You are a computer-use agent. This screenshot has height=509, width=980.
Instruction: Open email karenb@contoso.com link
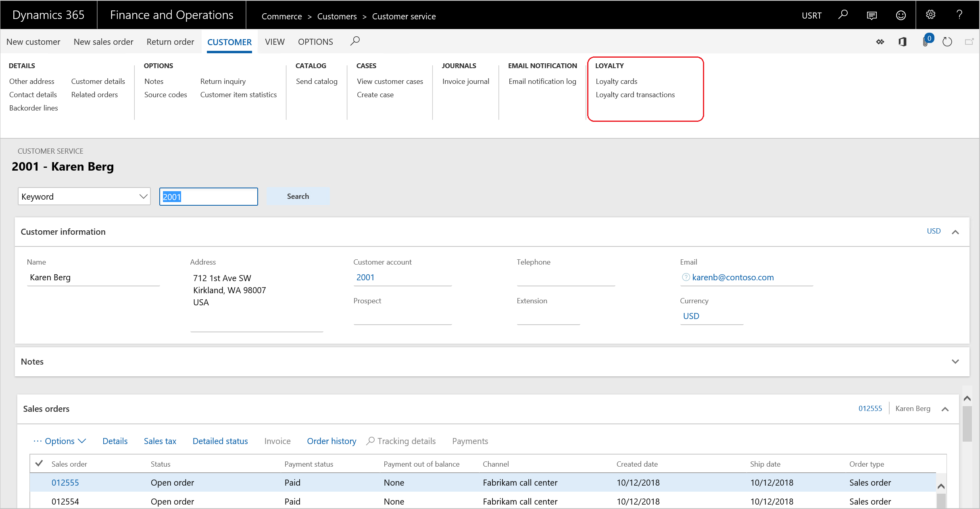(733, 277)
